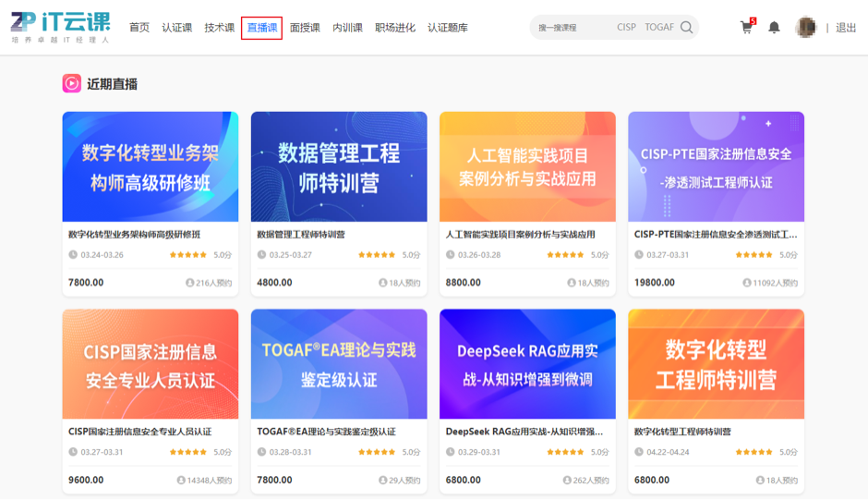Viewport: 868px width, 500px height.
Task: Click the 退出 logout link
Action: (x=846, y=28)
